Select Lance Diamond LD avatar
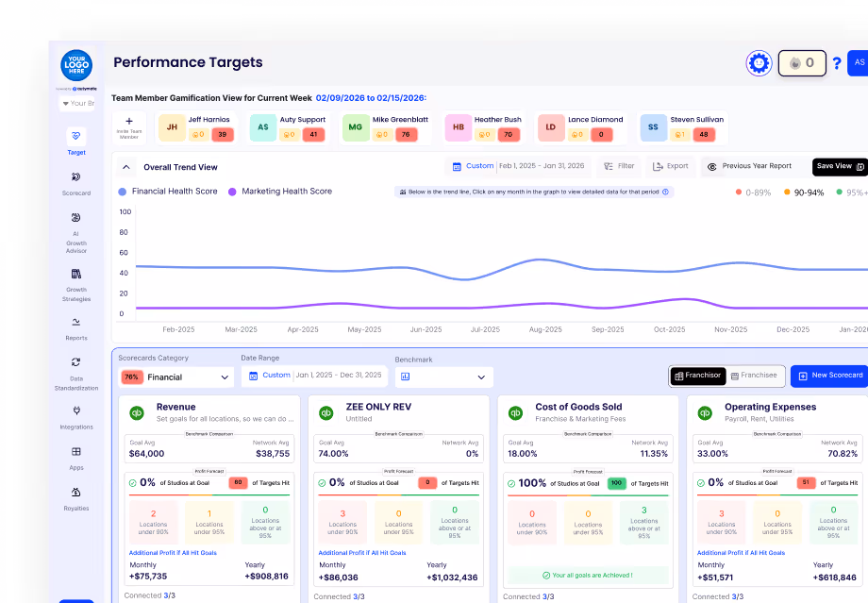868x603 pixels. (x=551, y=126)
